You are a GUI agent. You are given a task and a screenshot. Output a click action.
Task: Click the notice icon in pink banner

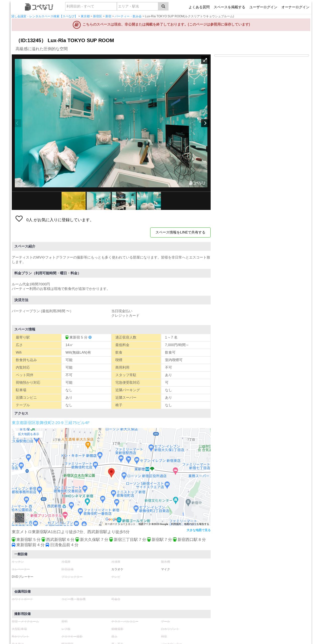77,25
